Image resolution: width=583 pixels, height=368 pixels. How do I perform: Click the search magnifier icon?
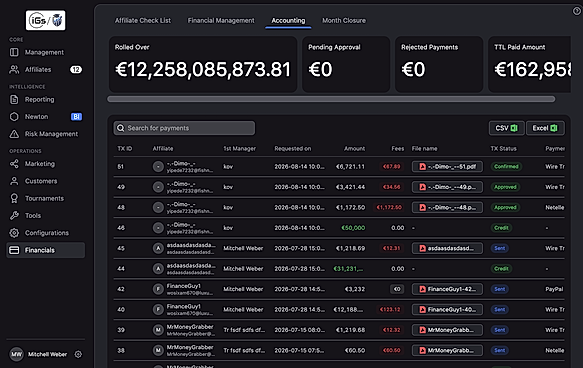tap(120, 128)
